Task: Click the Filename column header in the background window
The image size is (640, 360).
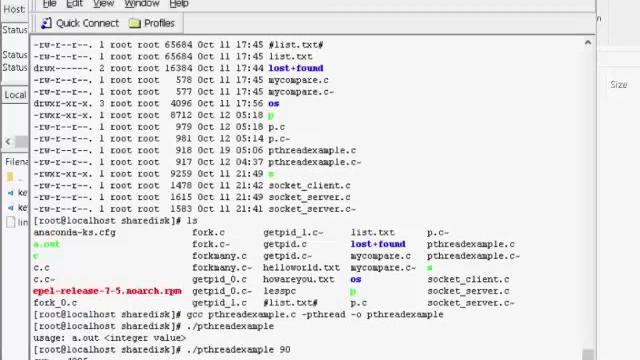Action: pyautogui.click(x=17, y=162)
